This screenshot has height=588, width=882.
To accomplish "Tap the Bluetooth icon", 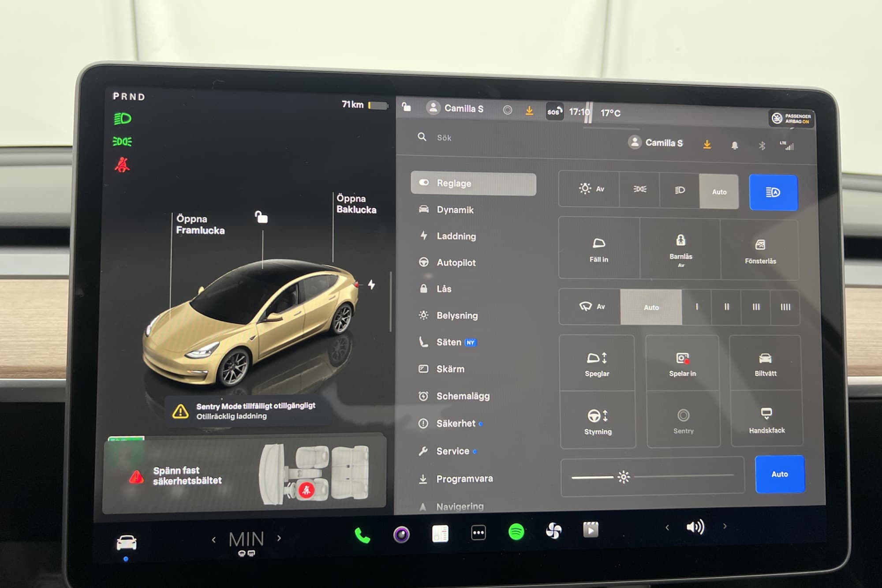I will [x=762, y=146].
